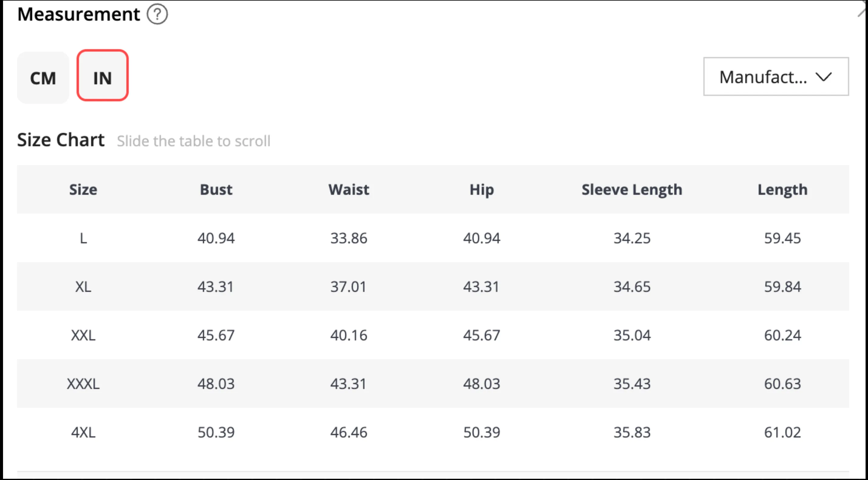This screenshot has height=480, width=868.
Task: Click the 4XL length value 61.02
Action: 782,432
